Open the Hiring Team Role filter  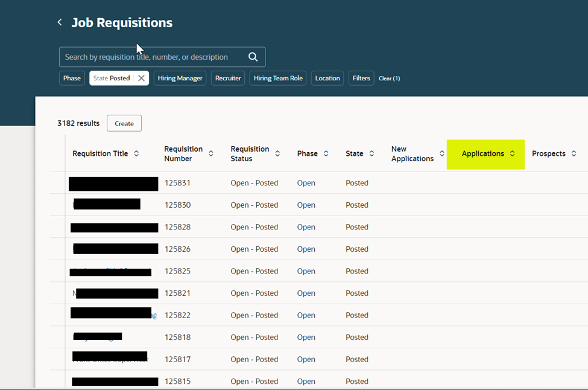pos(278,78)
